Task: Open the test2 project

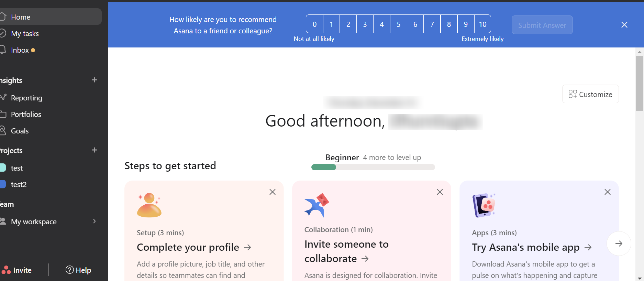Action: (19, 185)
